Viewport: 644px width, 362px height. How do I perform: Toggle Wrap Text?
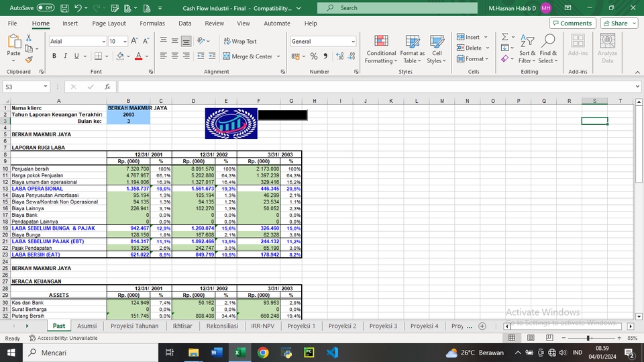(x=240, y=41)
